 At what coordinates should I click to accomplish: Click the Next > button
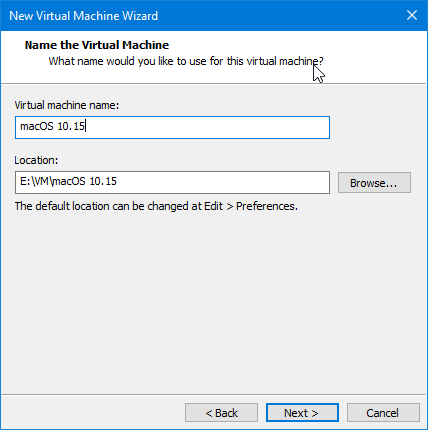[302, 413]
